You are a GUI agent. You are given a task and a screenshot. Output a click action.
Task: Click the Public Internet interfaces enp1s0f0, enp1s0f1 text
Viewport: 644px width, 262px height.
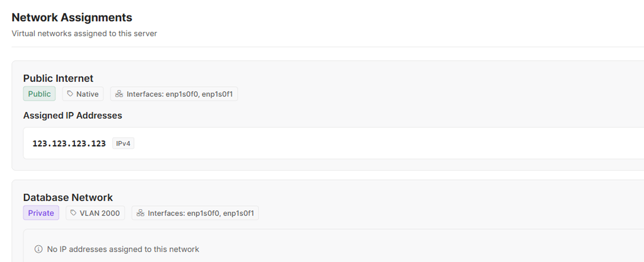point(180,94)
